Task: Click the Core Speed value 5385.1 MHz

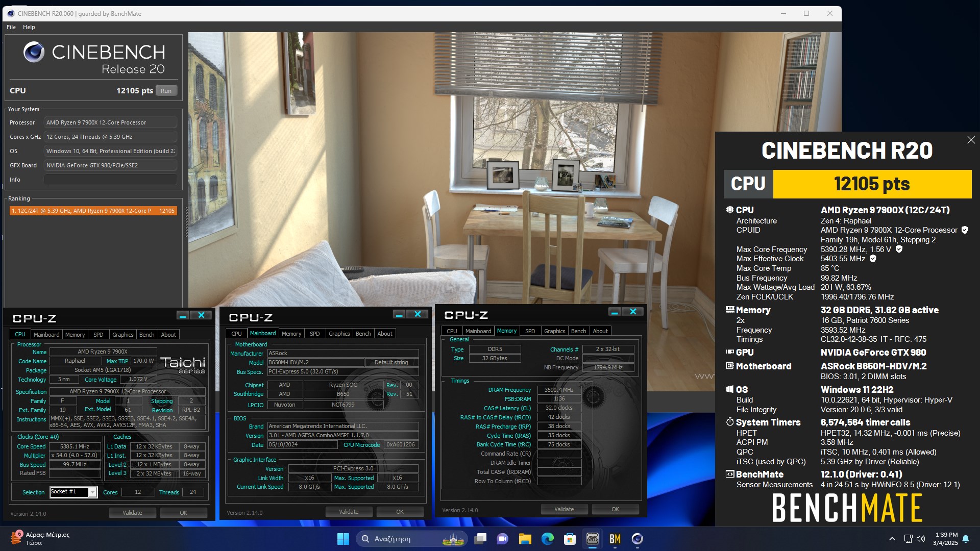Action: 75,446
